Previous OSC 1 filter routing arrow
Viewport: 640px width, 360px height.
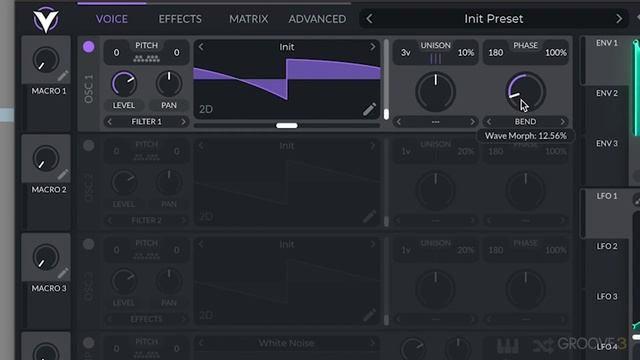click(x=109, y=122)
